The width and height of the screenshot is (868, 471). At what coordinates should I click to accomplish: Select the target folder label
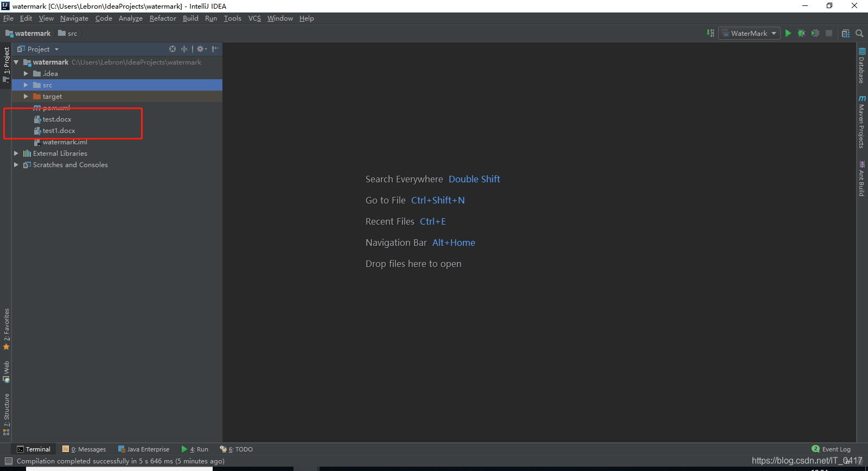pos(52,97)
